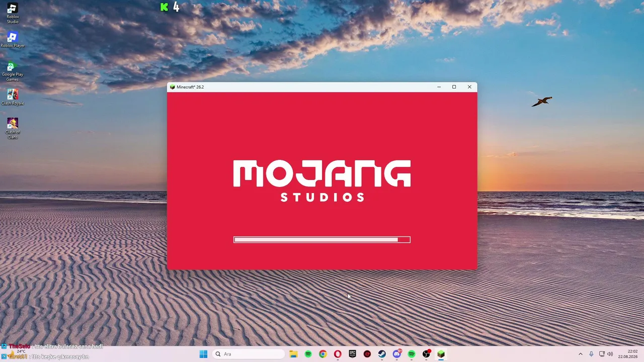
Task: Maximize the Minecraft 26.2 window
Action: [x=454, y=87]
